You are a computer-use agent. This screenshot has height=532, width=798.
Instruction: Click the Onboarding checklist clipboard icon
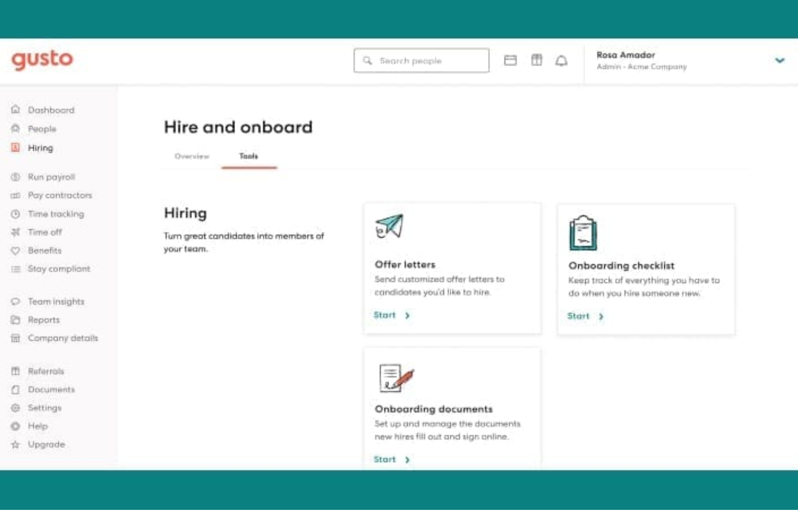[x=583, y=232]
